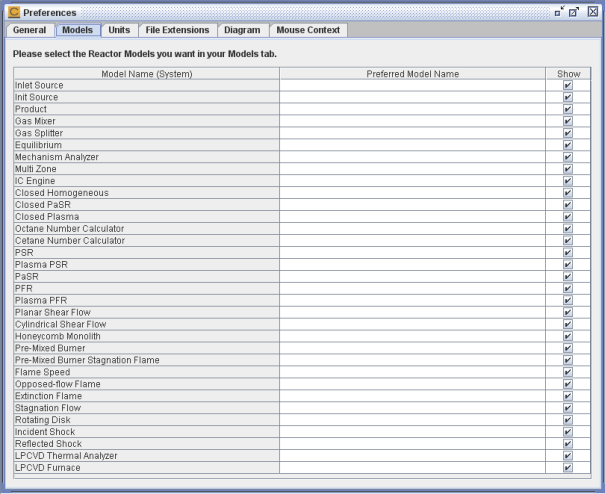Toggle Show for Stagnation Flow

pyautogui.click(x=568, y=408)
